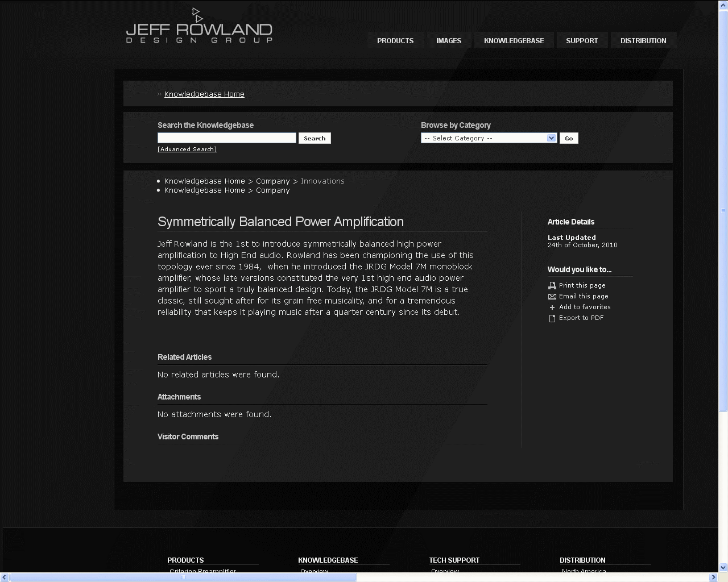This screenshot has height=582, width=728.
Task: Click Export to PDF link
Action: [581, 318]
